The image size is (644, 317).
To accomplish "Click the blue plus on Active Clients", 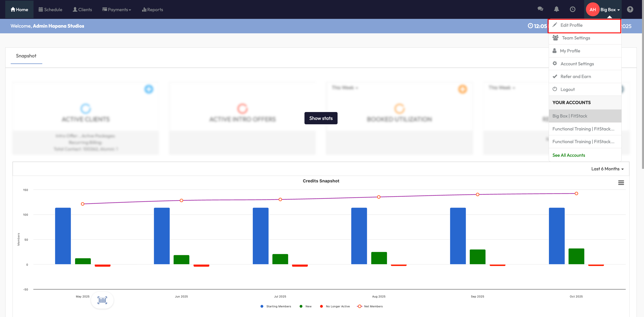I will click(149, 89).
